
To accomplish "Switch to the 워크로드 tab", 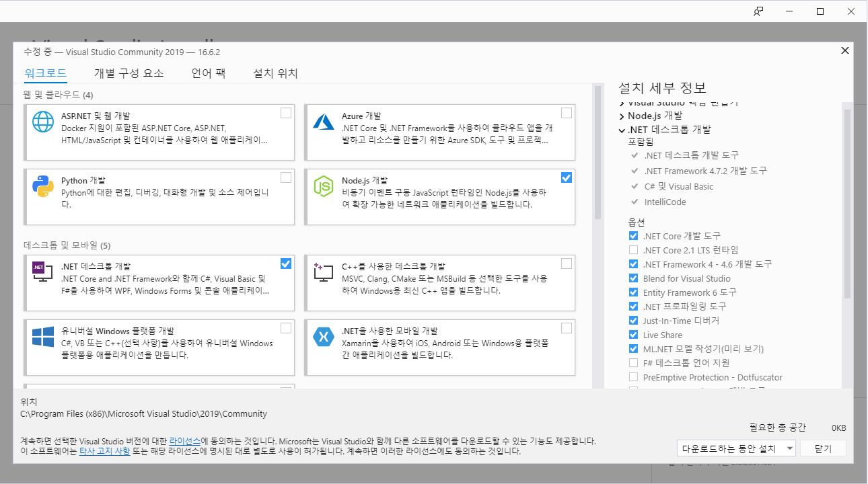I will pyautogui.click(x=46, y=73).
